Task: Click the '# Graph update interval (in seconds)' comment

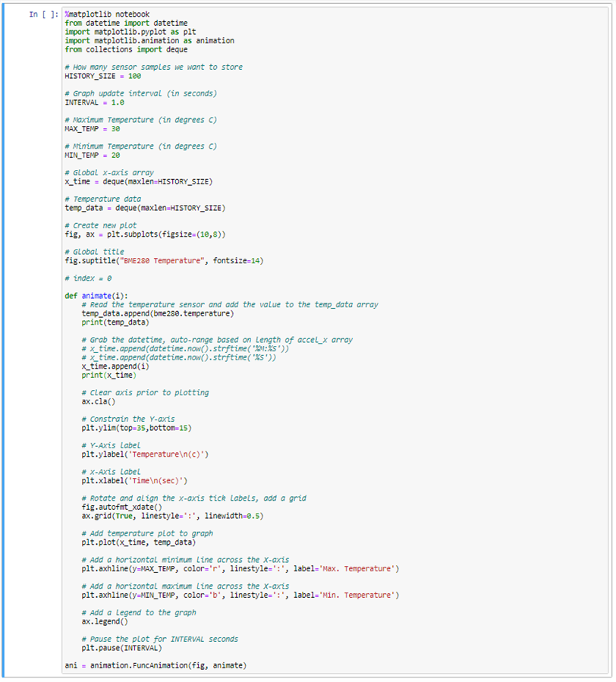Action: click(141, 93)
